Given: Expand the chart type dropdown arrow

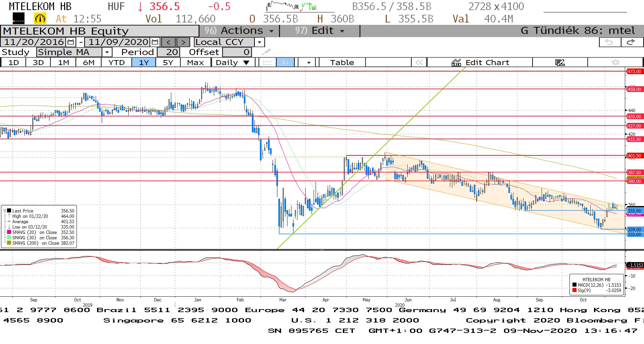Looking at the screenshot, I should tap(309, 62).
